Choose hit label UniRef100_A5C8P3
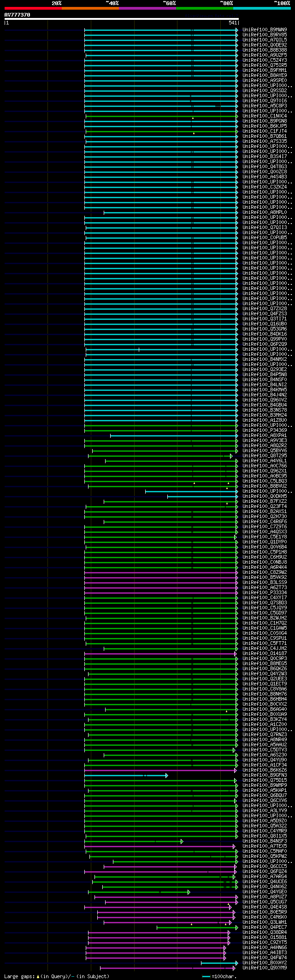 (x=265, y=106)
